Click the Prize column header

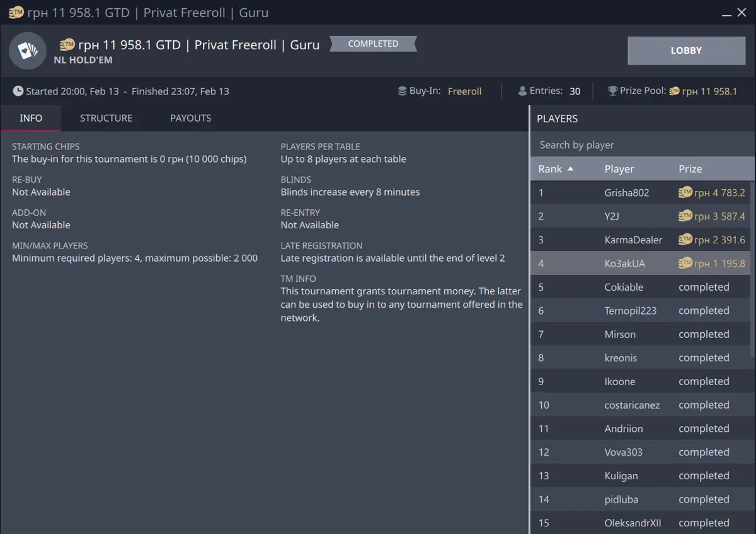tap(690, 169)
